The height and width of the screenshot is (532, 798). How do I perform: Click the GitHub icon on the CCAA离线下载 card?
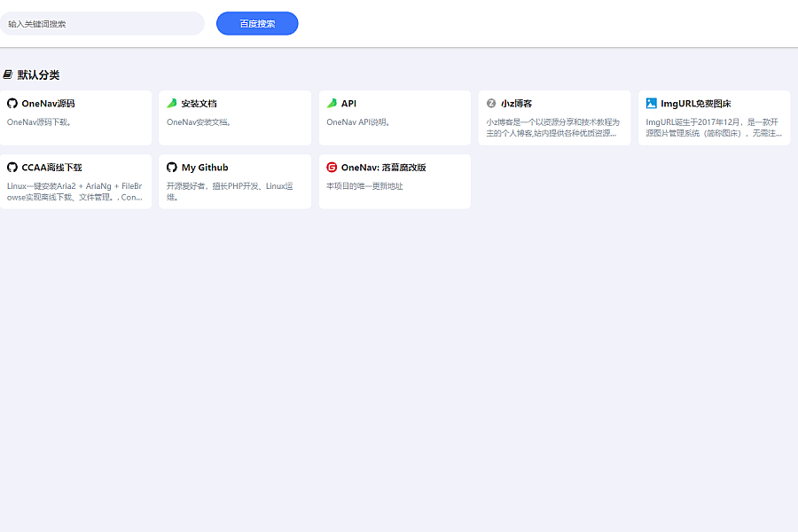(12, 167)
